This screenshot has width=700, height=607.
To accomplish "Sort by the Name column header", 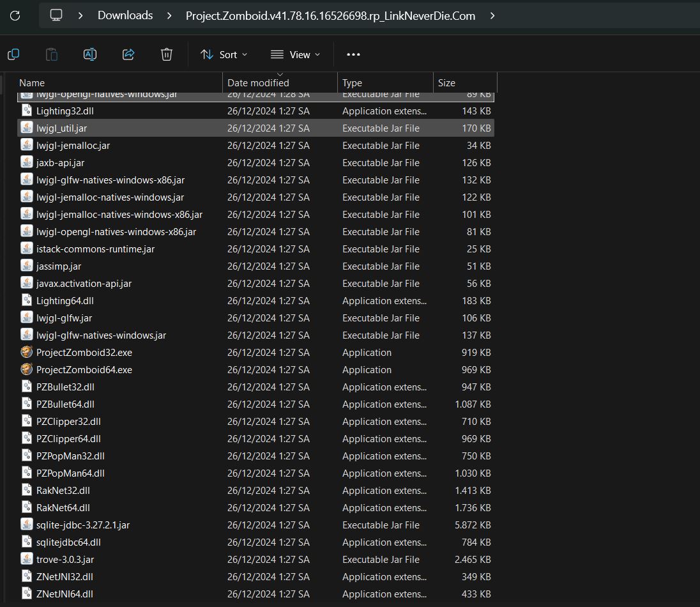I will 32,82.
